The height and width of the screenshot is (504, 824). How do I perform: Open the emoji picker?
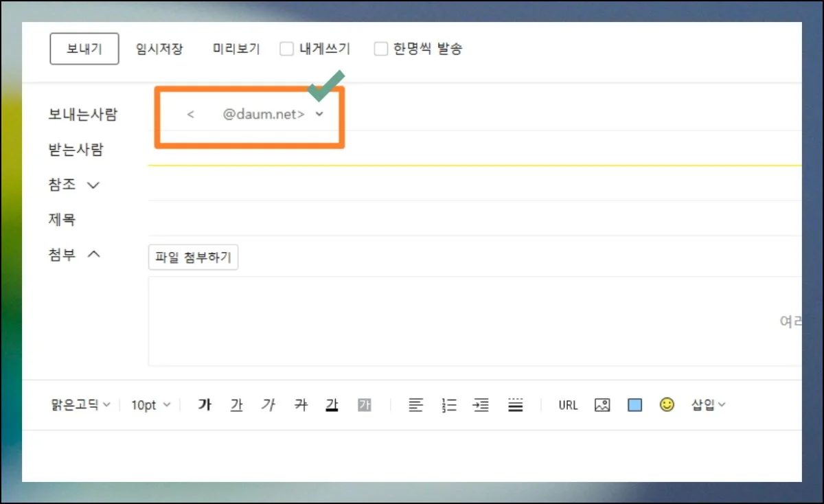[667, 404]
